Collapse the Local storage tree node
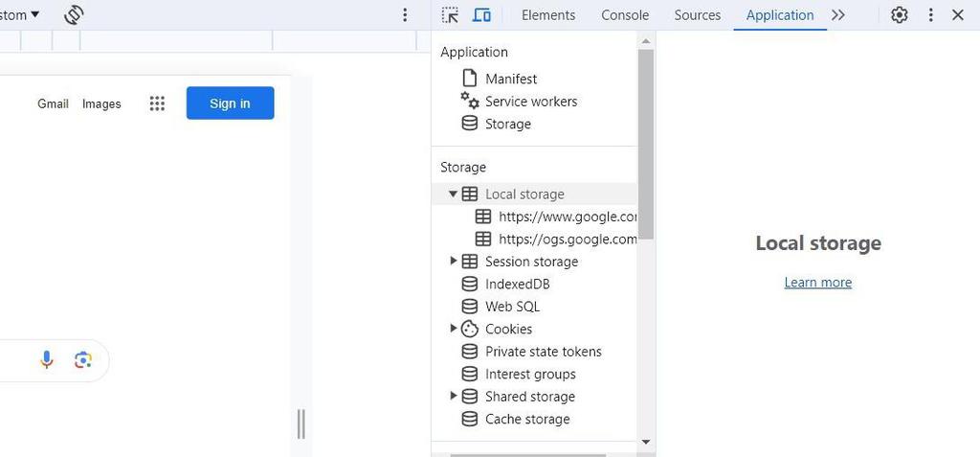 (x=454, y=194)
